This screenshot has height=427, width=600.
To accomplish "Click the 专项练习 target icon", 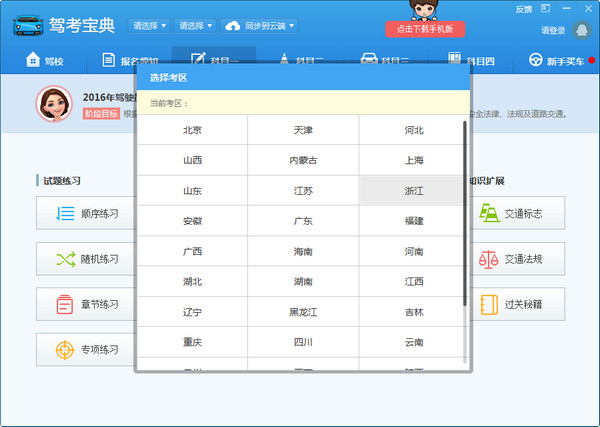I will (65, 350).
